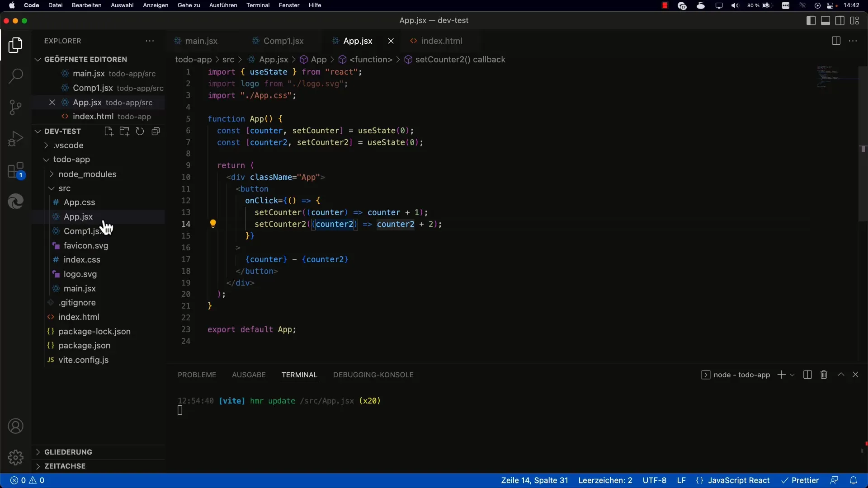This screenshot has width=868, height=488.
Task: Open Explorer more actions ellipsis
Action: click(150, 41)
